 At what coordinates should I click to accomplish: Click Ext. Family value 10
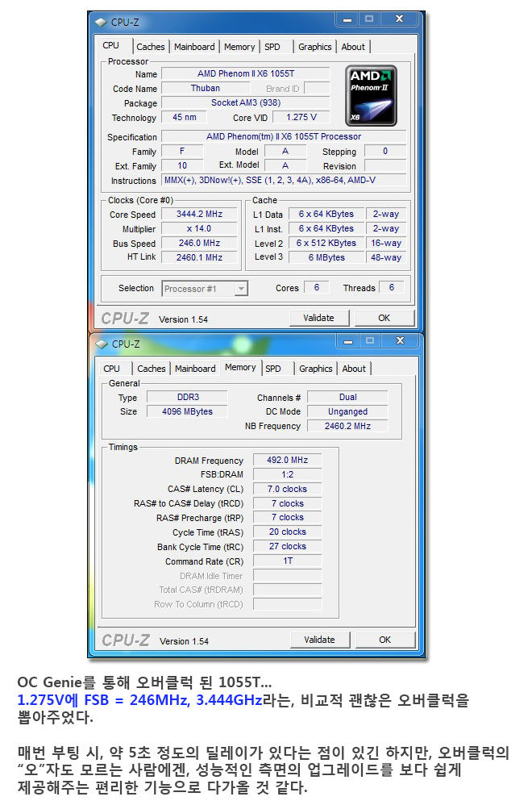pos(183,165)
